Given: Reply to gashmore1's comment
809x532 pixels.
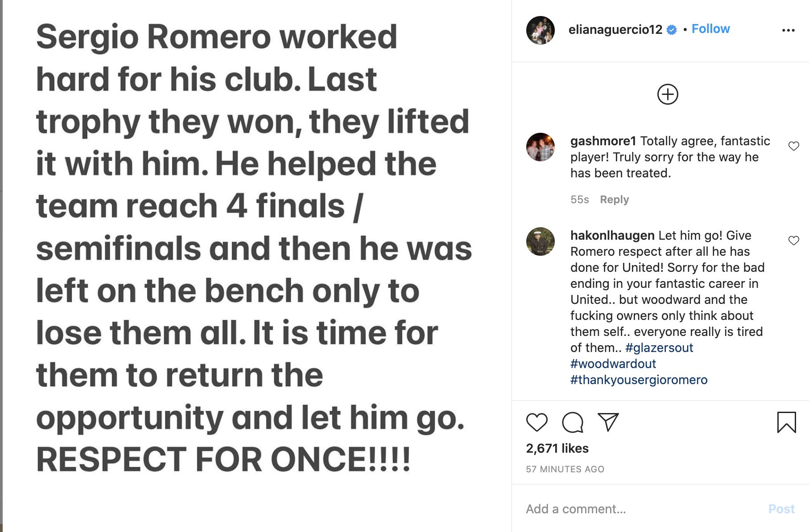Looking at the screenshot, I should click(x=614, y=200).
